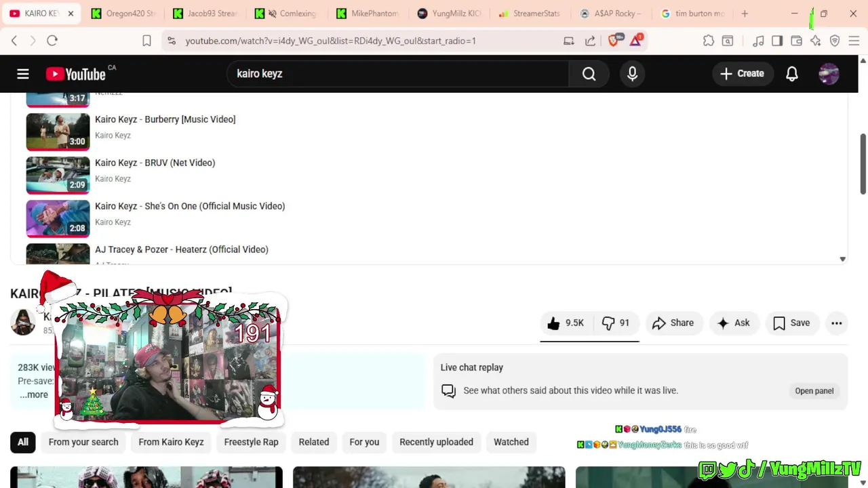This screenshot has width=868, height=488.
Task: Expand description with ...more
Action: point(34,394)
